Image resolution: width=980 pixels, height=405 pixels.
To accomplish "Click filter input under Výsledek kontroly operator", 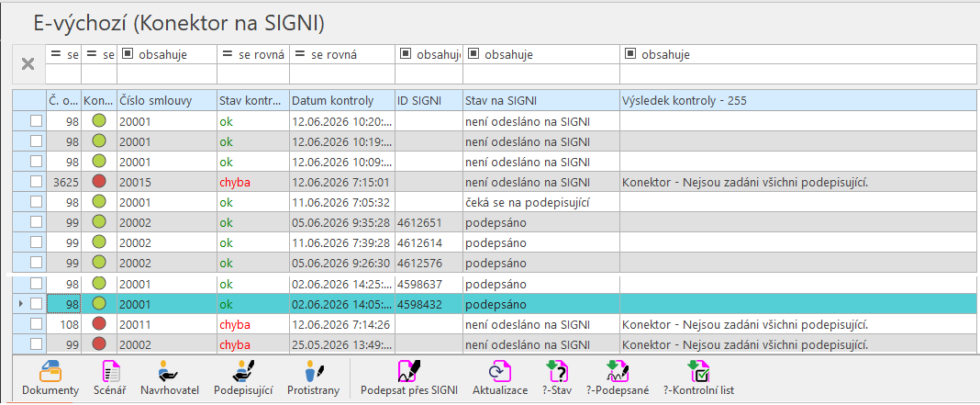I will 799,73.
